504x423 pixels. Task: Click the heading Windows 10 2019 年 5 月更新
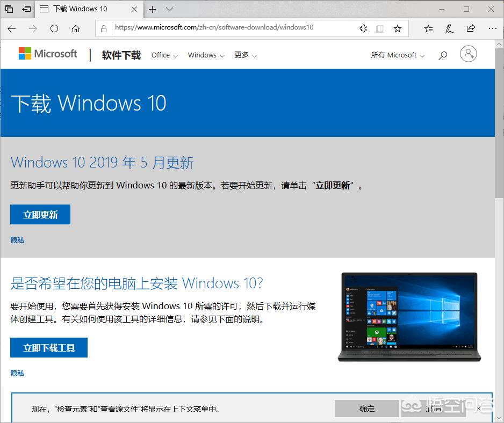pyautogui.click(x=102, y=162)
